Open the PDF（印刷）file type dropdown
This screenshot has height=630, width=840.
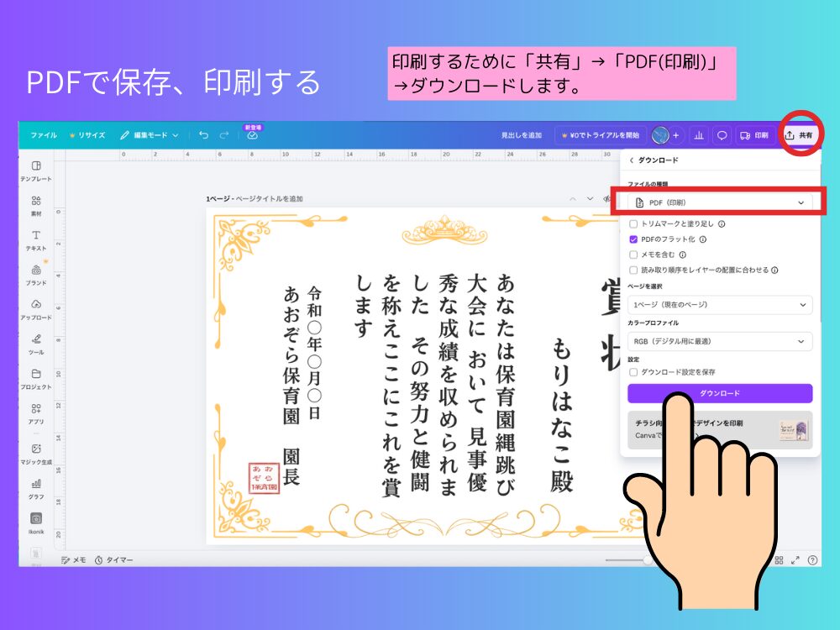tap(720, 202)
